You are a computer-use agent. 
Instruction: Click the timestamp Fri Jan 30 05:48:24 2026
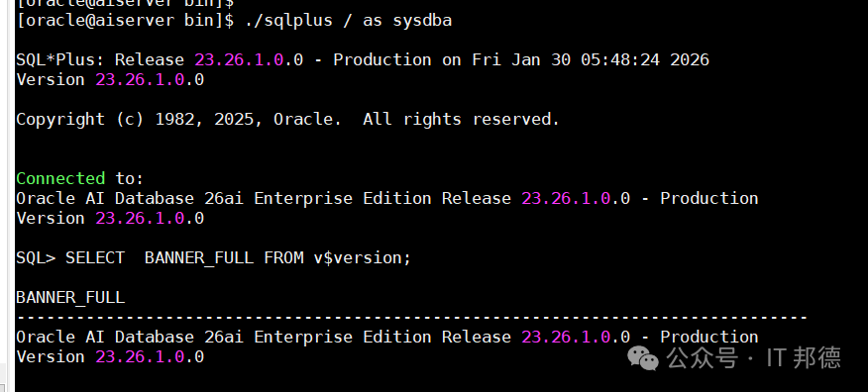pyautogui.click(x=591, y=59)
